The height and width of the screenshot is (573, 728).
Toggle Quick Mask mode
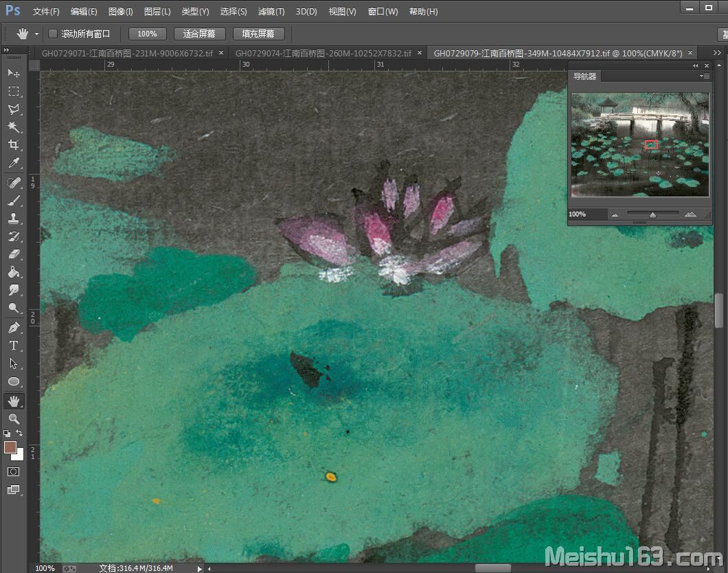point(14,472)
